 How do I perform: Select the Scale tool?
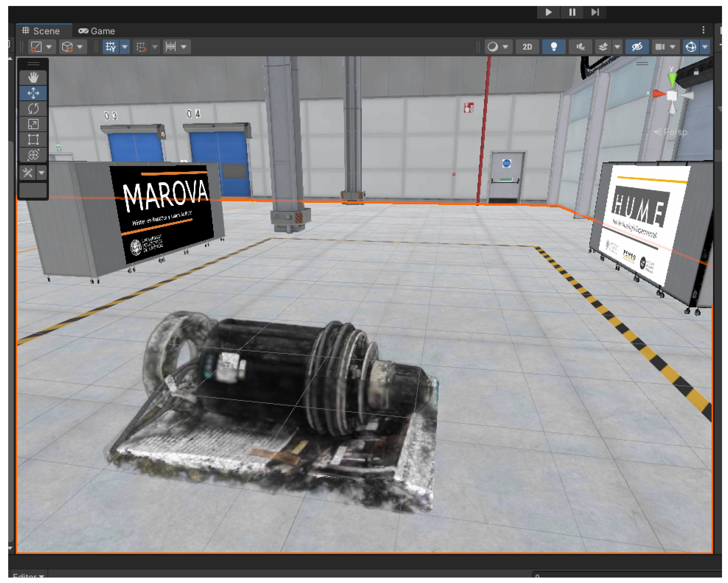pyautogui.click(x=33, y=124)
